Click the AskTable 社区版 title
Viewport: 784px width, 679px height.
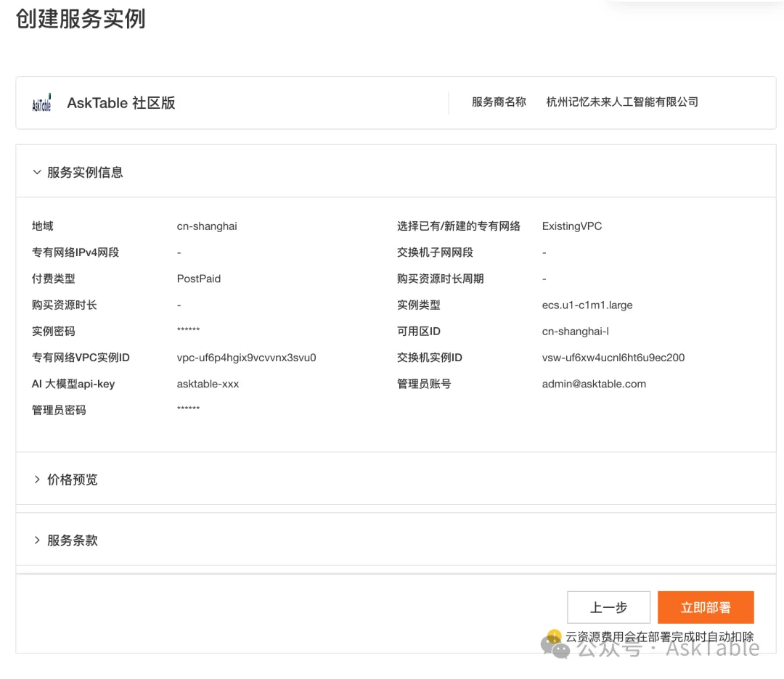121,103
